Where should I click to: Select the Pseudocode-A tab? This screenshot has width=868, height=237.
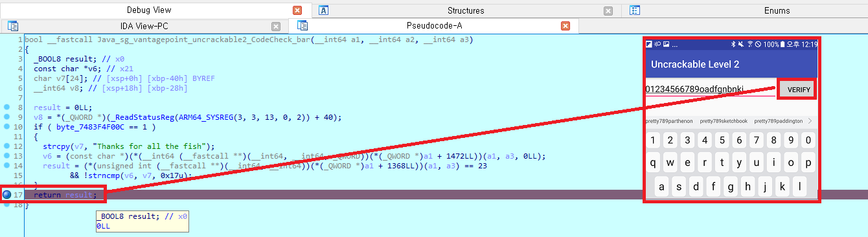434,26
